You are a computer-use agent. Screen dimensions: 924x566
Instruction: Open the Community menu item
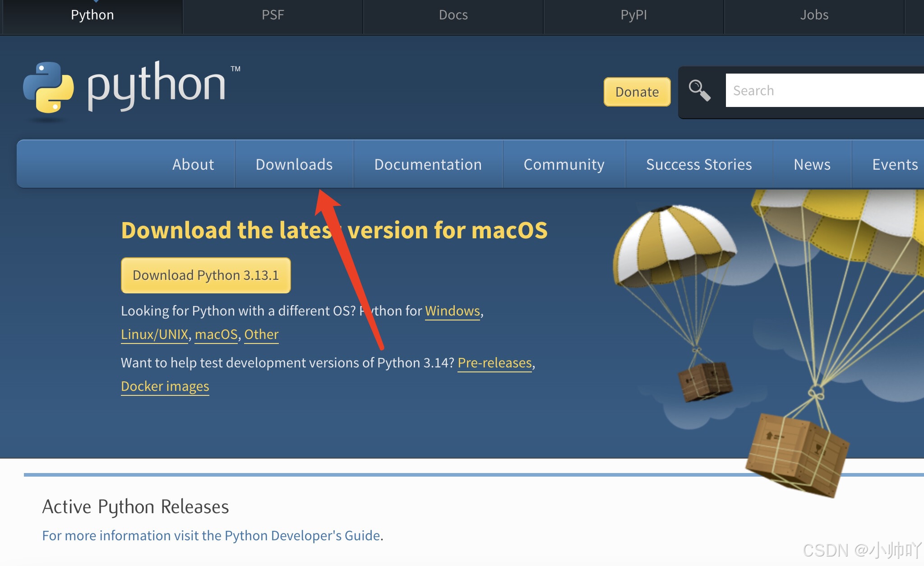coord(564,164)
